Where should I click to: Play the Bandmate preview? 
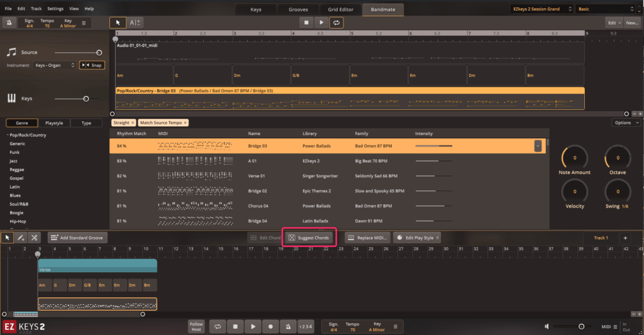pyautogui.click(x=321, y=23)
